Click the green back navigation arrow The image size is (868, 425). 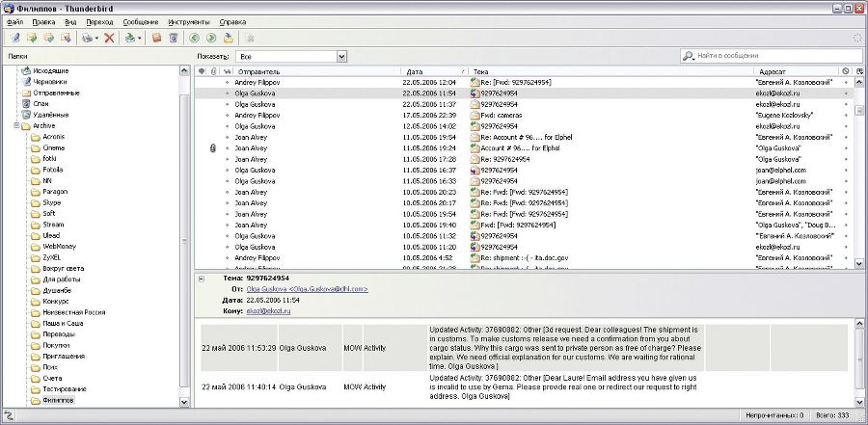[x=194, y=38]
